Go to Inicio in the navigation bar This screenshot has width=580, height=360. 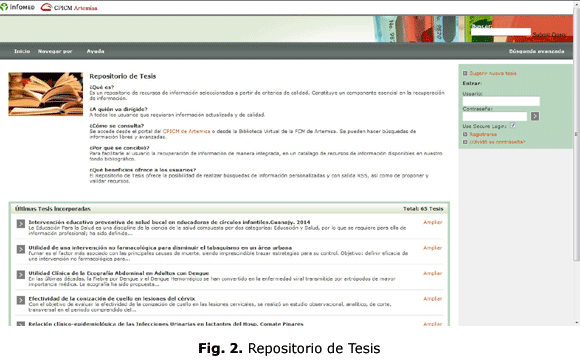point(22,51)
